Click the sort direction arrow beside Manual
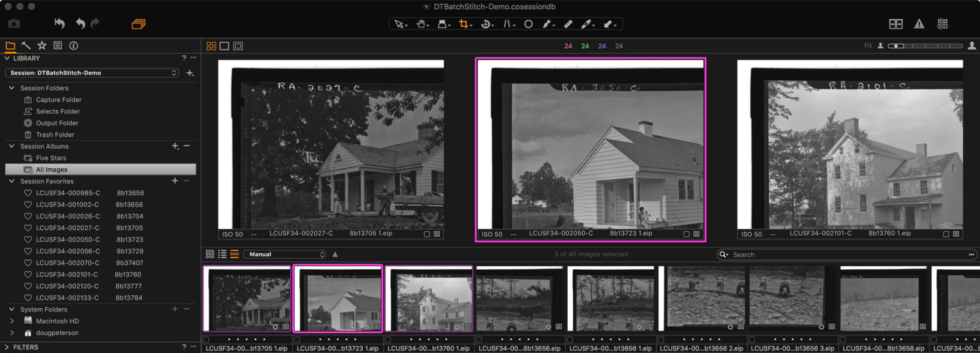This screenshot has width=980, height=353. [335, 255]
